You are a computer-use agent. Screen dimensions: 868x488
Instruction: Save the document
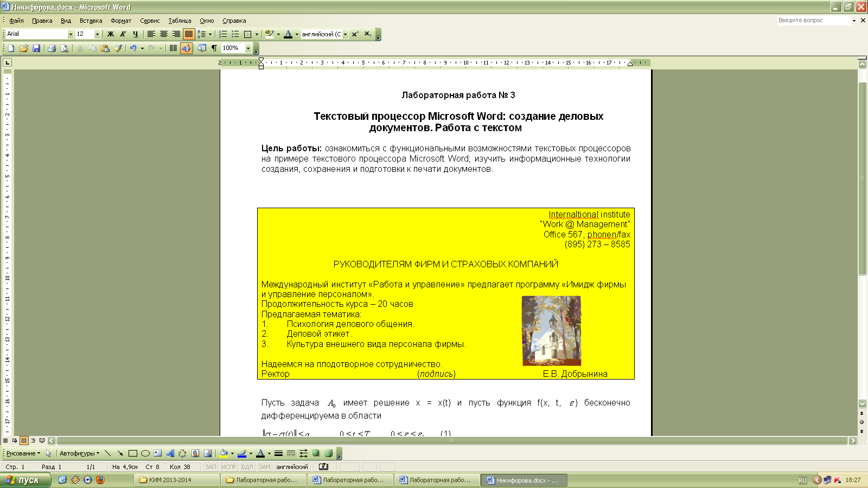tap(36, 48)
